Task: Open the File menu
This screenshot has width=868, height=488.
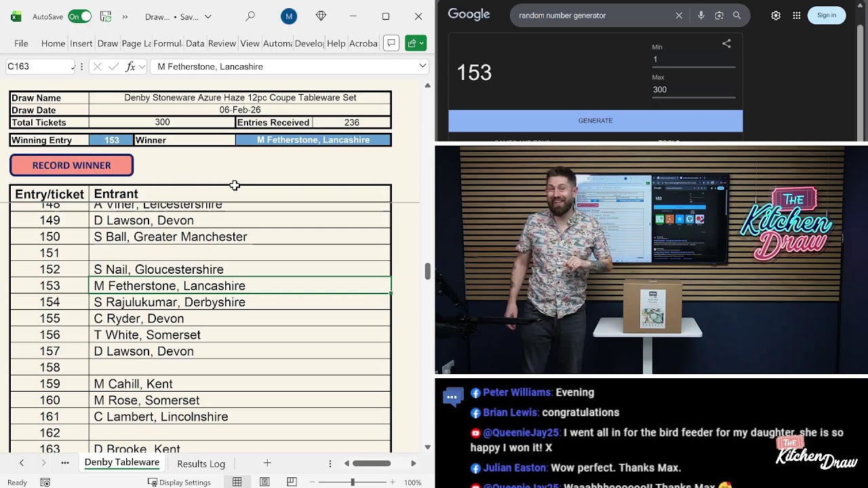Action: pos(21,43)
